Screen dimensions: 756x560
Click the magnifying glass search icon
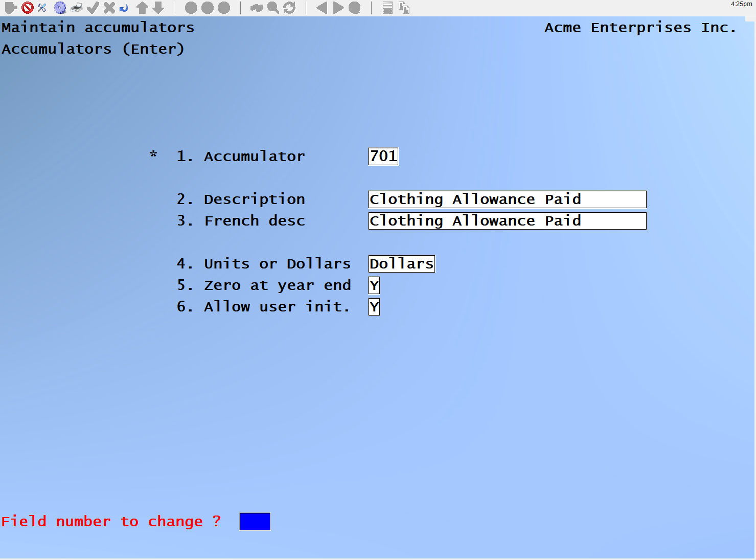click(273, 8)
